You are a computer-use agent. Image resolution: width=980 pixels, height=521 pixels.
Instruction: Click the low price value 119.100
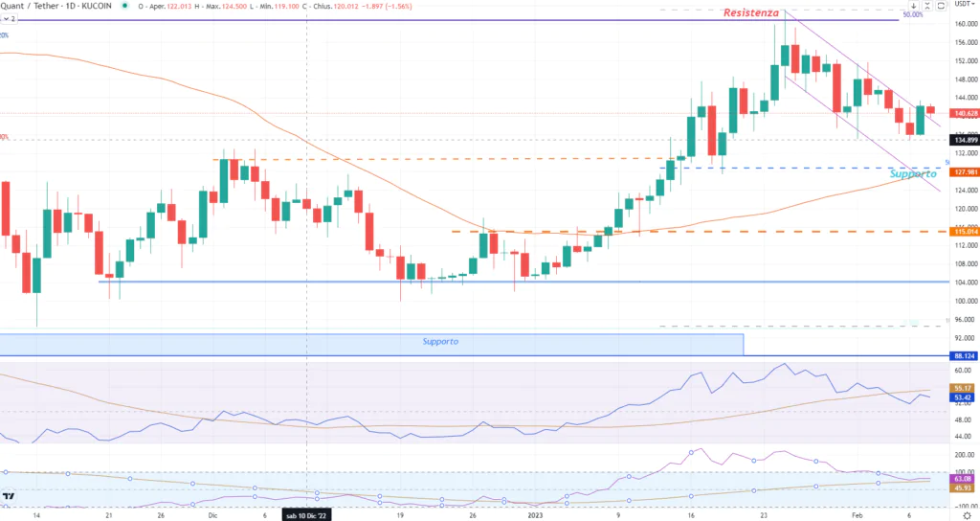click(286, 7)
